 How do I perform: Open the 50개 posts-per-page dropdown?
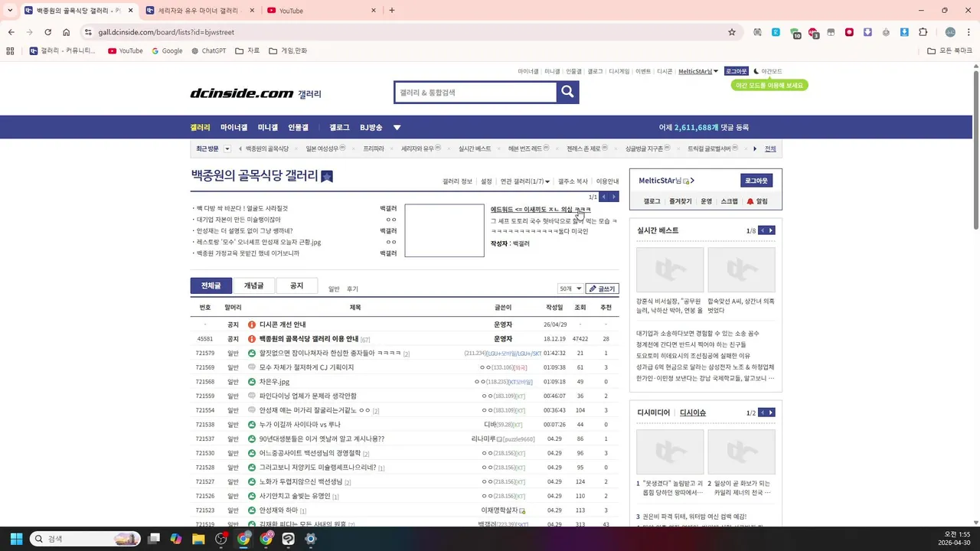[570, 289]
